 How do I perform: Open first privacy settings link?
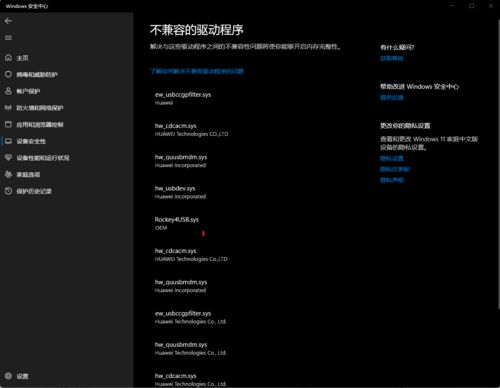[392, 158]
